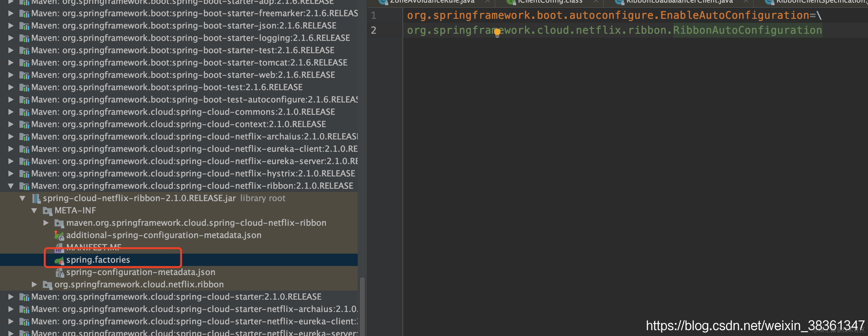
Task: Click the library icon of spring-cloud-starter:2.1.0.RELEASE
Action: click(24, 297)
